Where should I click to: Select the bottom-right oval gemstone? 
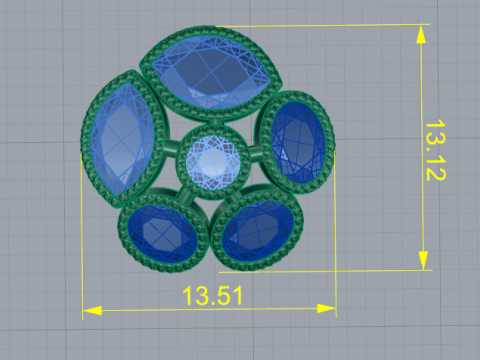[258, 230]
